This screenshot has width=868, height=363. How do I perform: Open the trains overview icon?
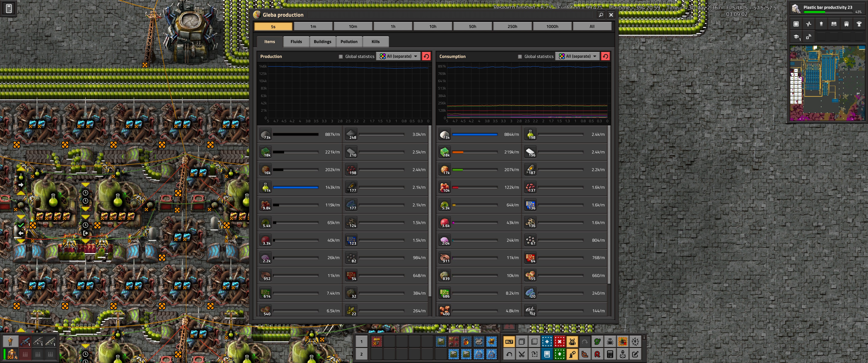847,24
